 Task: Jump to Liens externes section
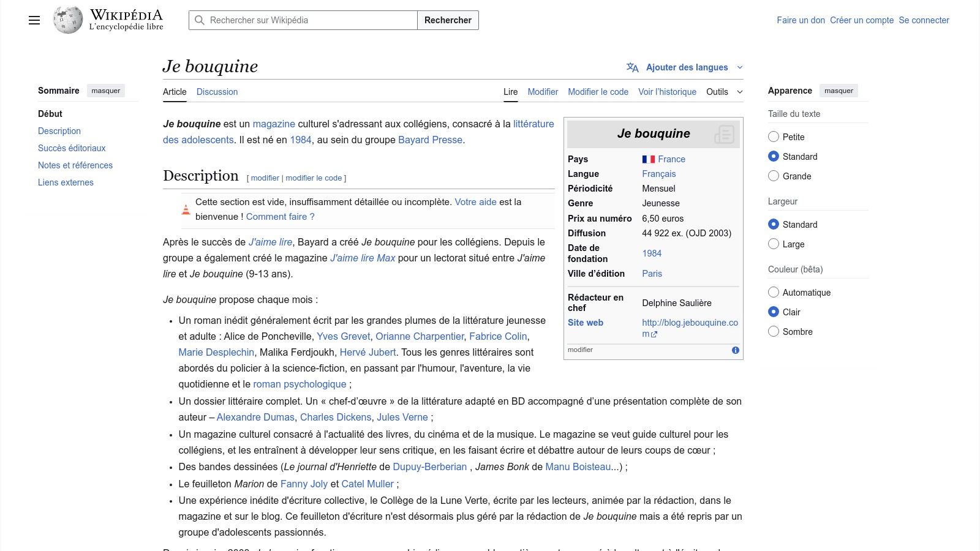(66, 182)
